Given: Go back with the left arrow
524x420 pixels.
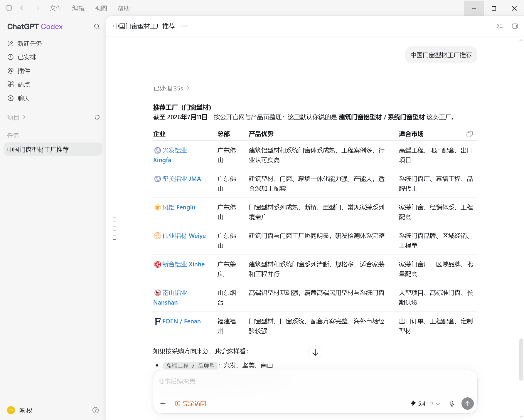Looking at the screenshot, I should coord(23,8).
